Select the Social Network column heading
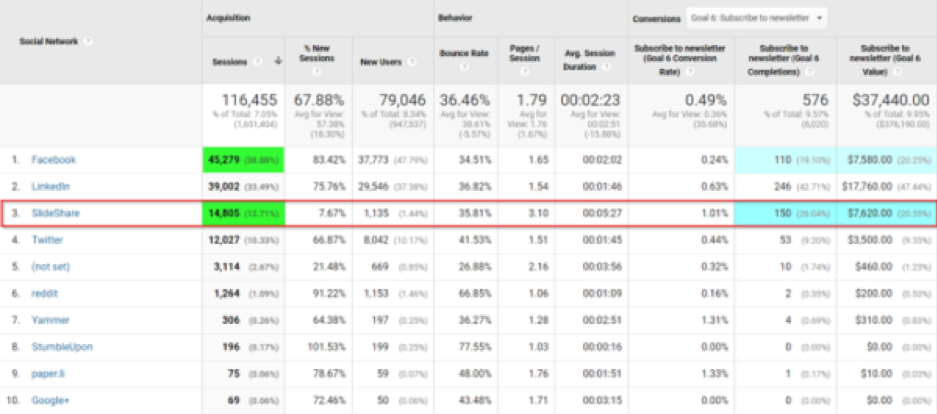 (x=49, y=42)
